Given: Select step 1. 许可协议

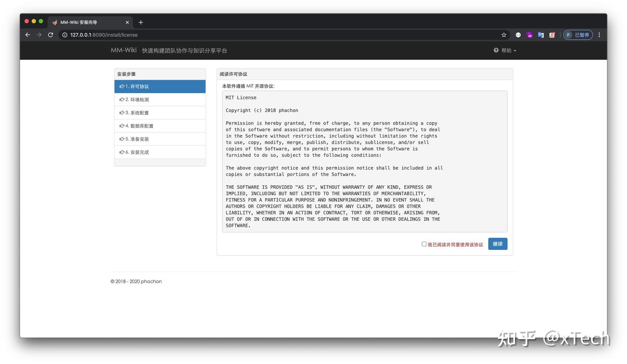Looking at the screenshot, I should pyautogui.click(x=160, y=86).
